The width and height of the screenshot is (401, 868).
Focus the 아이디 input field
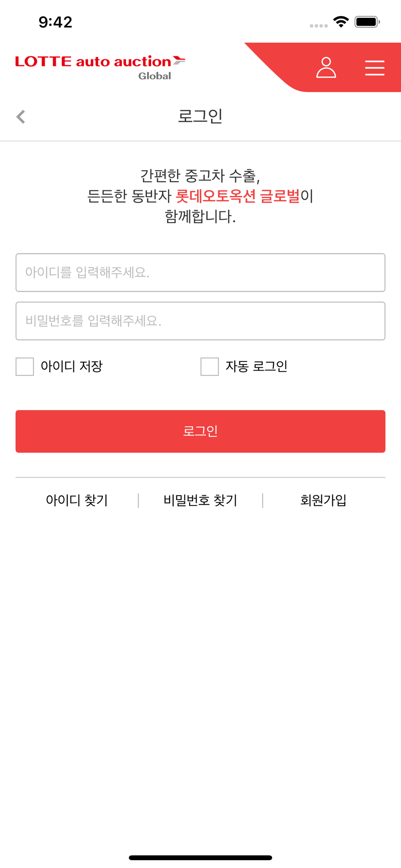(200, 273)
